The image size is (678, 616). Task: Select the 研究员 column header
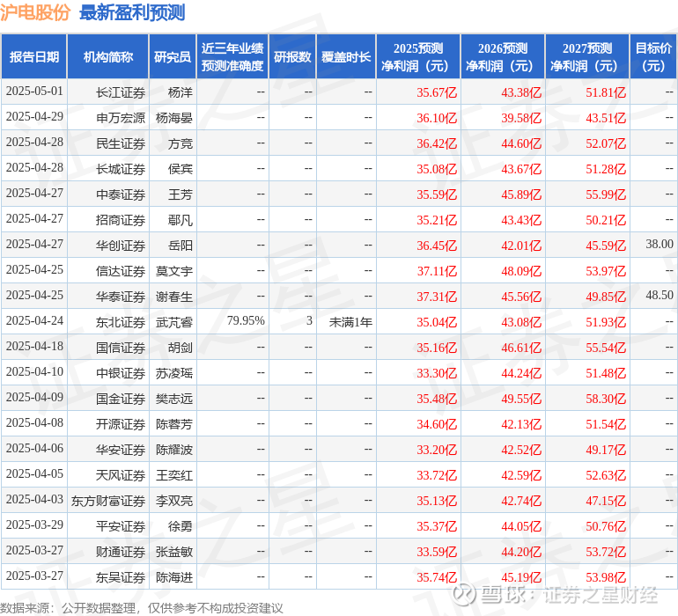pos(173,56)
